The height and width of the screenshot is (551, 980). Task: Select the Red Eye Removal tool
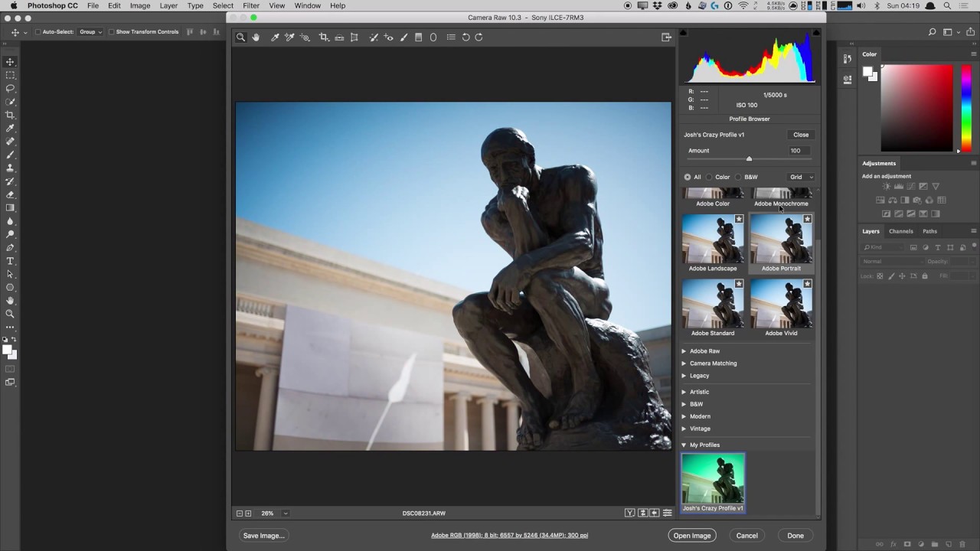point(388,37)
